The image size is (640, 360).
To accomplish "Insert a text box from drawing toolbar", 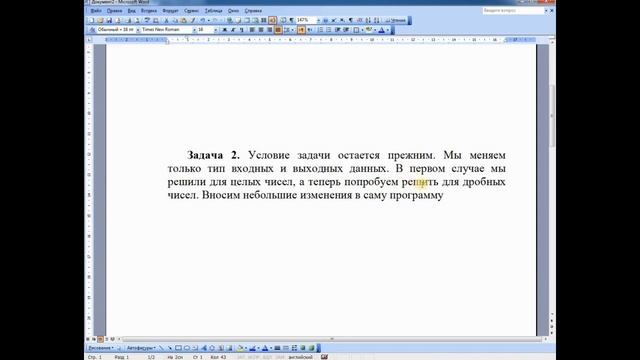I will click(195, 348).
